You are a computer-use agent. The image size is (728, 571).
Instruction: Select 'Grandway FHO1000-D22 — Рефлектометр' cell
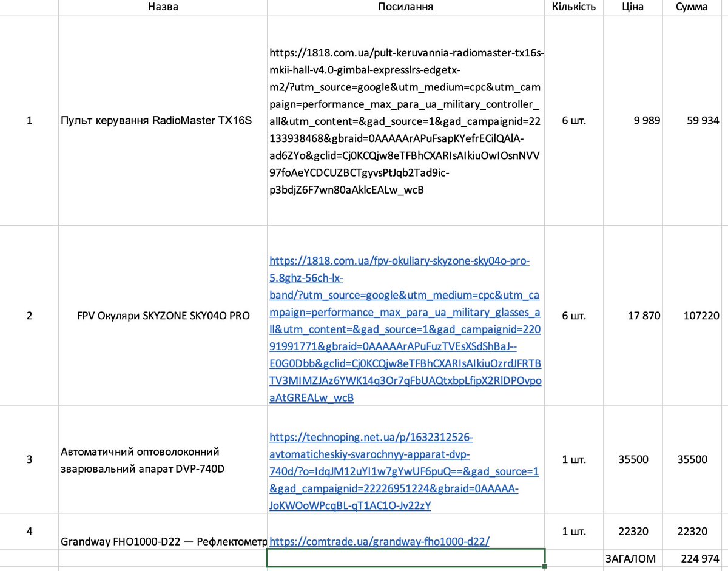pyautogui.click(x=163, y=531)
